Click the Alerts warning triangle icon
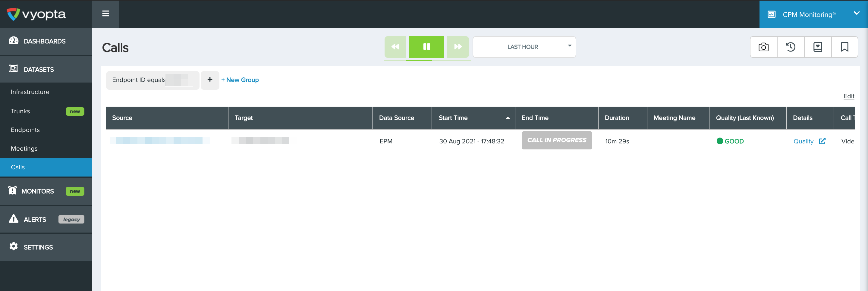868x291 pixels. coord(14,219)
